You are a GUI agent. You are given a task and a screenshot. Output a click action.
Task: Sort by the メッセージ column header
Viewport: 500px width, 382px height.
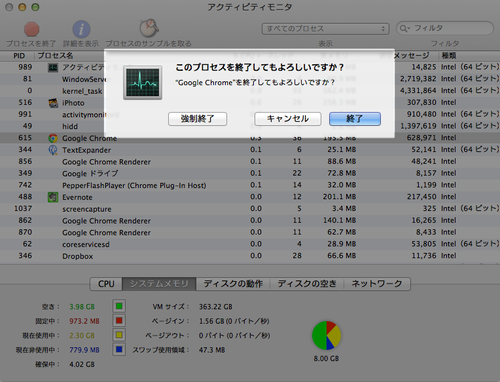point(411,56)
